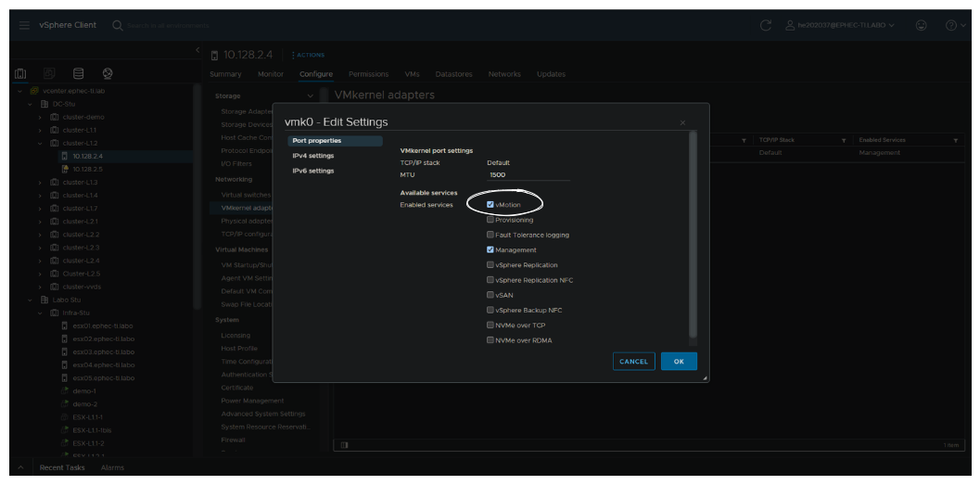Open the user account dropdown
This screenshot has height=485, width=980.
click(x=839, y=25)
